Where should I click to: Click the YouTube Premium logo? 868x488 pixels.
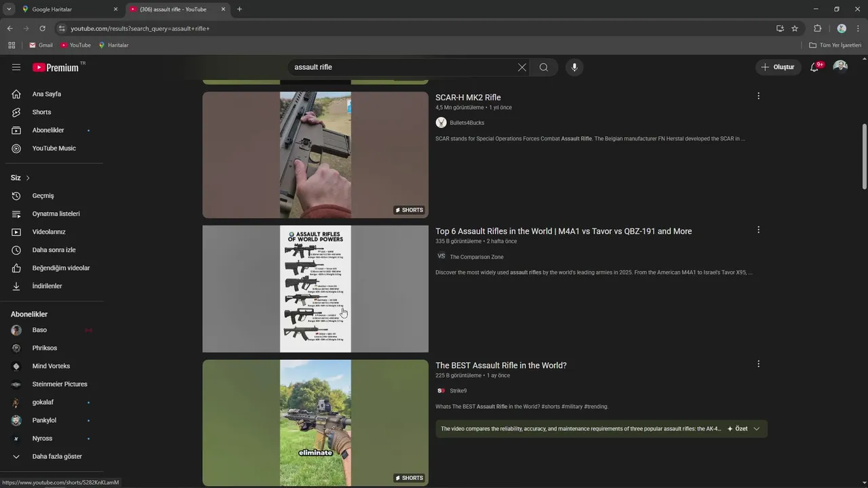pos(57,67)
